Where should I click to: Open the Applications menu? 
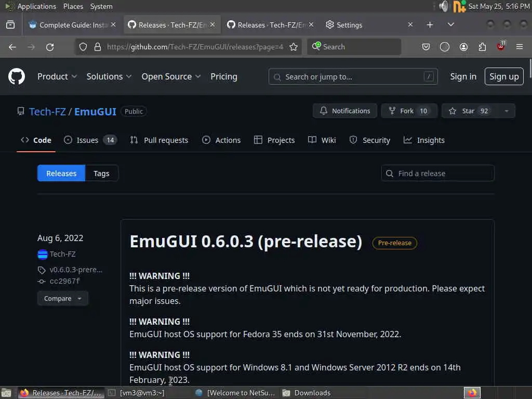[37, 6]
